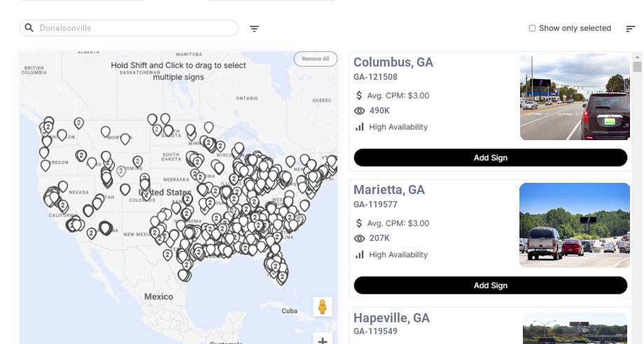Click the Columbus, GA listing title
644x344 pixels.
pyautogui.click(x=393, y=62)
